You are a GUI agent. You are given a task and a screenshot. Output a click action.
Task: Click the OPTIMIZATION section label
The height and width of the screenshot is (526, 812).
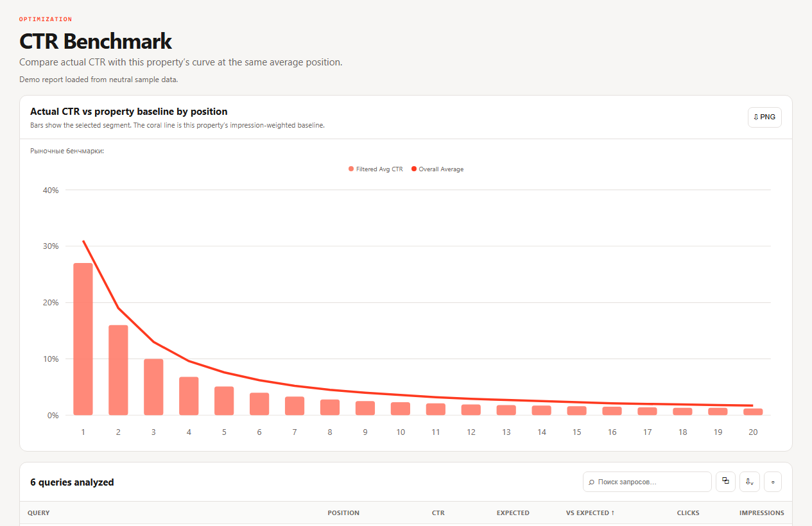[x=46, y=19]
